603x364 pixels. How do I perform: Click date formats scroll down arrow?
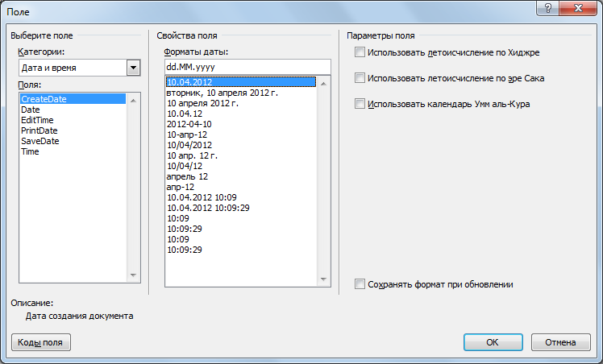[323, 279]
